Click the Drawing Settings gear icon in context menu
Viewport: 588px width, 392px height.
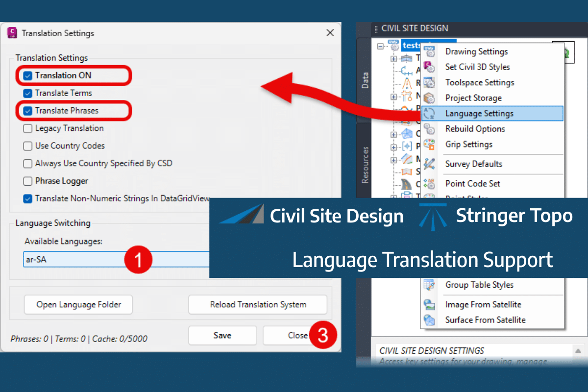click(430, 51)
